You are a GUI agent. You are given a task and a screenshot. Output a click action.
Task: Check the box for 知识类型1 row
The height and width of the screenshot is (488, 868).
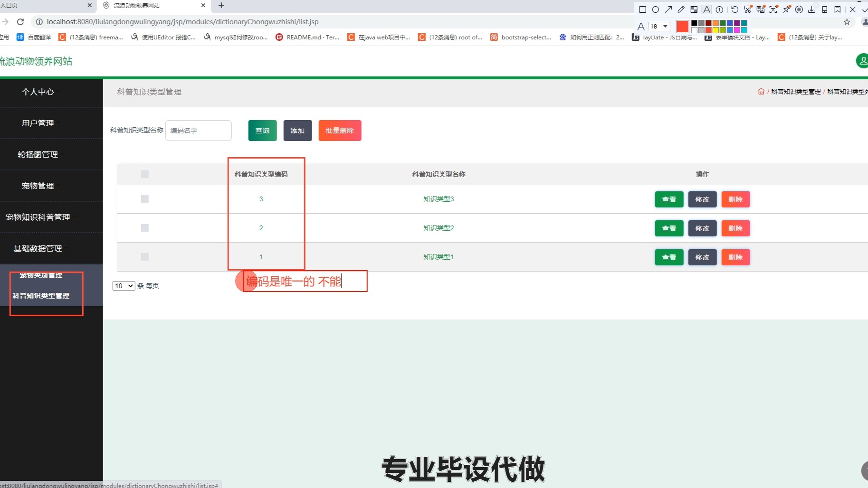(145, 257)
